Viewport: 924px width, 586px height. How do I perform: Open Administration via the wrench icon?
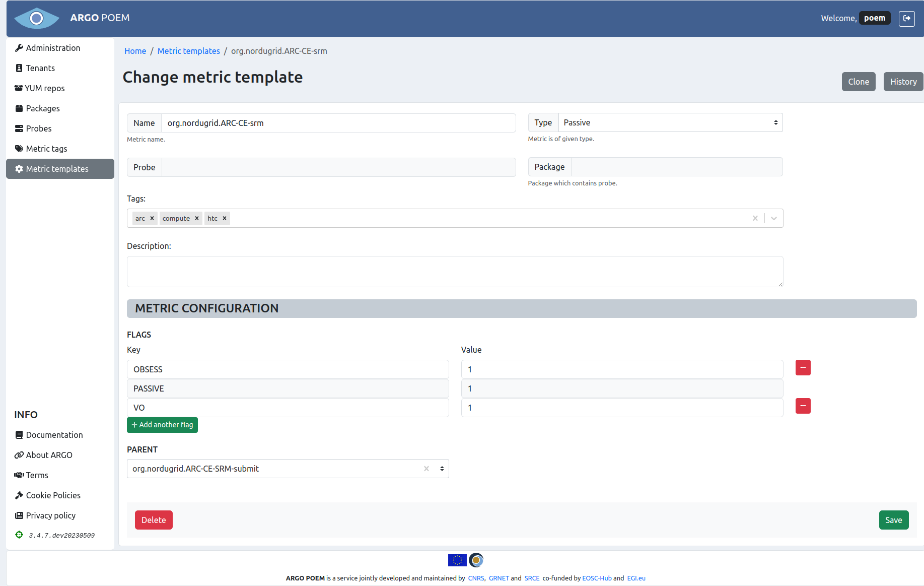click(19, 48)
